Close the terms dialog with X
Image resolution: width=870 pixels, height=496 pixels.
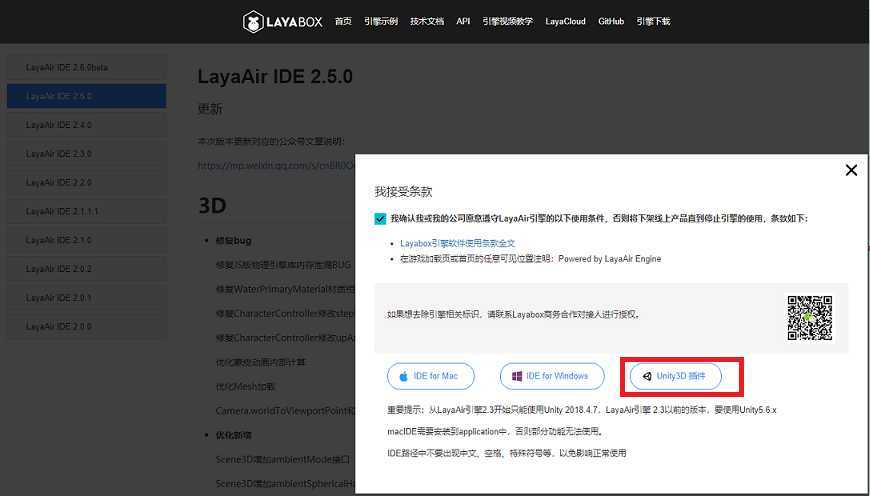851,170
